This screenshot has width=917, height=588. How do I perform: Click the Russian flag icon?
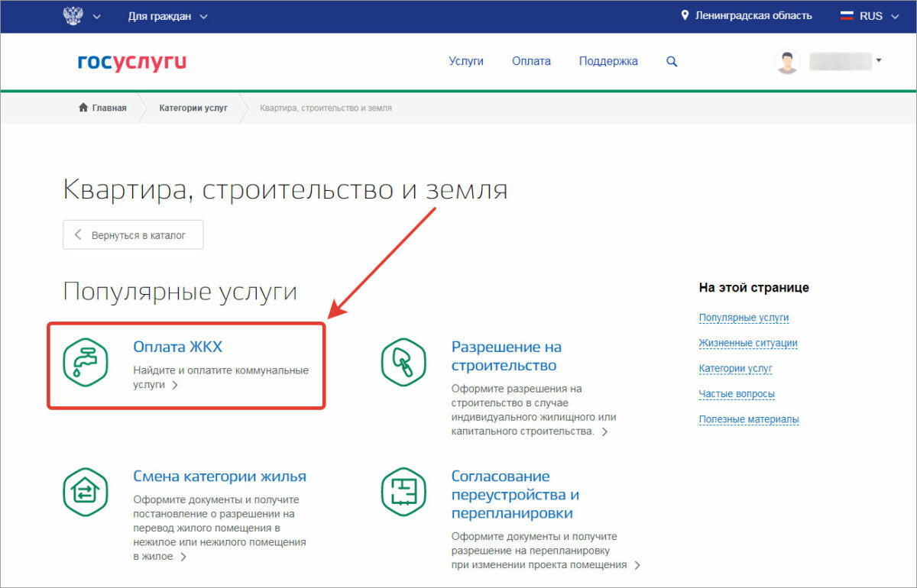(x=847, y=16)
